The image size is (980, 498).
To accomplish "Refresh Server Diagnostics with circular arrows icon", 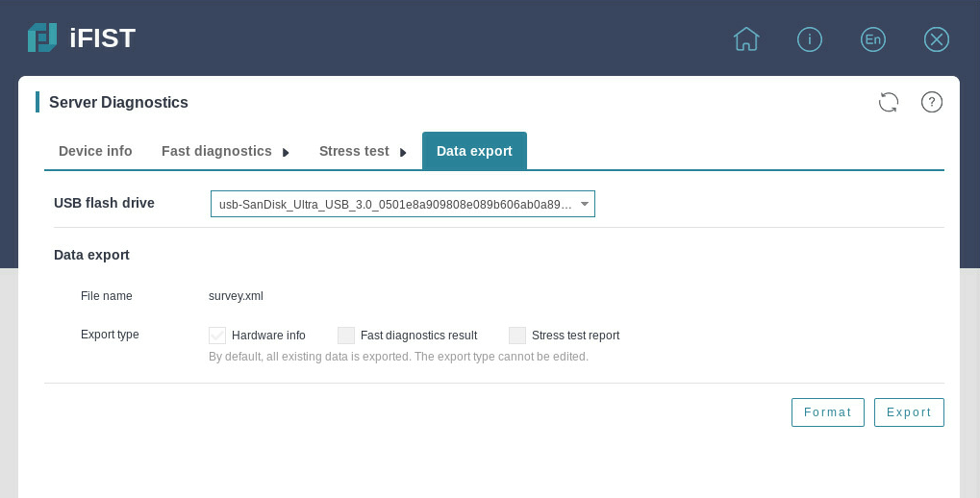I will tap(888, 102).
